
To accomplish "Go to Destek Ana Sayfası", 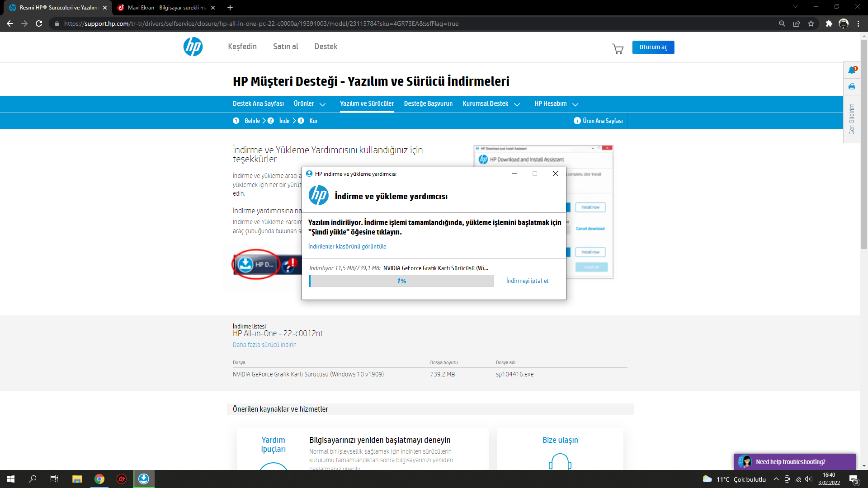I will pos(258,104).
